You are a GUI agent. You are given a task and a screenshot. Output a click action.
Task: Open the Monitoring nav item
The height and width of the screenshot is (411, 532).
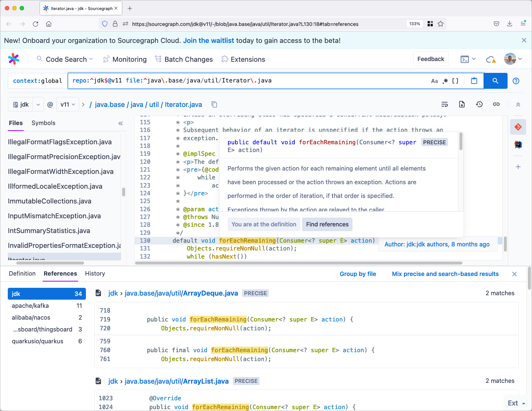coord(125,59)
